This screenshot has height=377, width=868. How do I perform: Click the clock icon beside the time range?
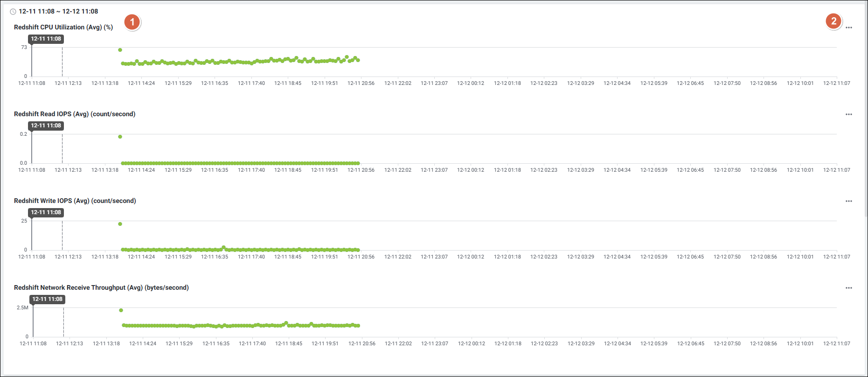click(13, 12)
